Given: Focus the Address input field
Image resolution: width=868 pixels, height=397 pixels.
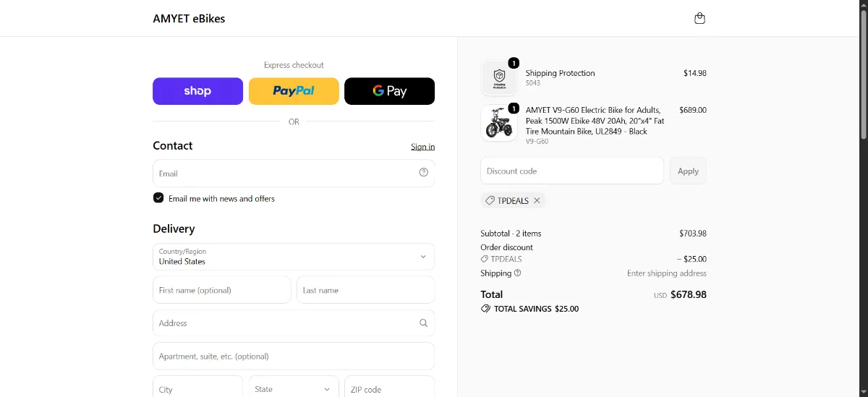Looking at the screenshot, I should tap(294, 323).
